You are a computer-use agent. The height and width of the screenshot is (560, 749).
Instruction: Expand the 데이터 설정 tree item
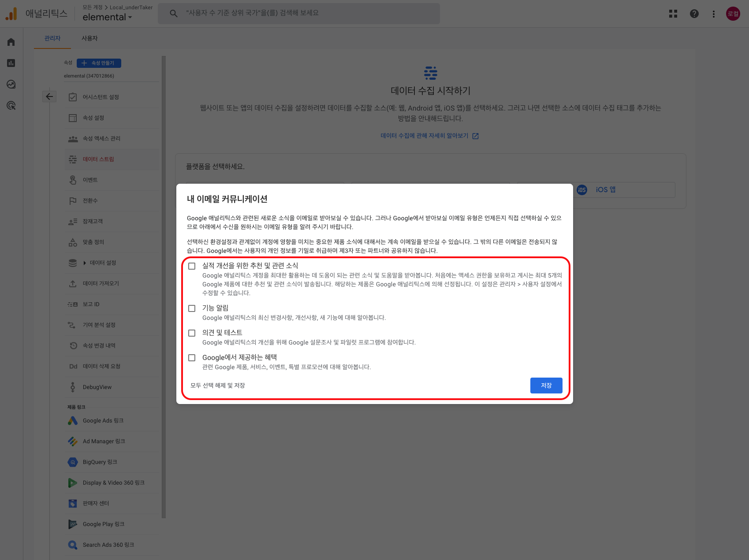pyautogui.click(x=85, y=263)
